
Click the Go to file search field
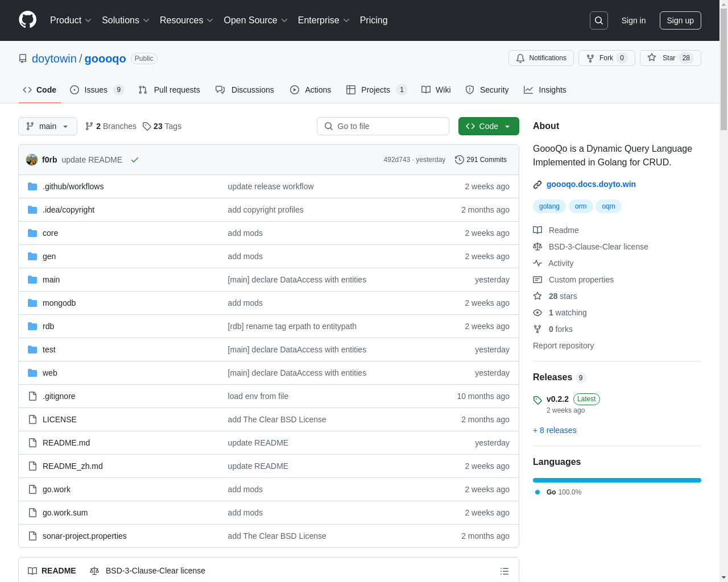(x=383, y=126)
